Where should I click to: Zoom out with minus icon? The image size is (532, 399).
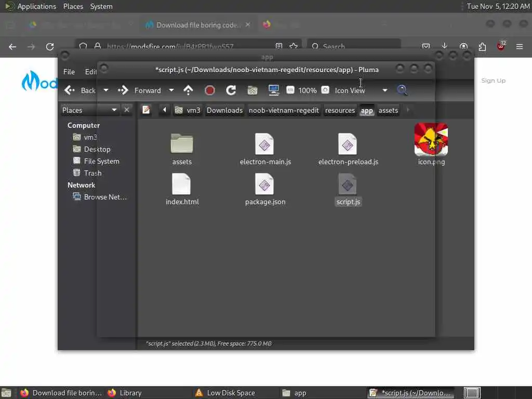290,90
